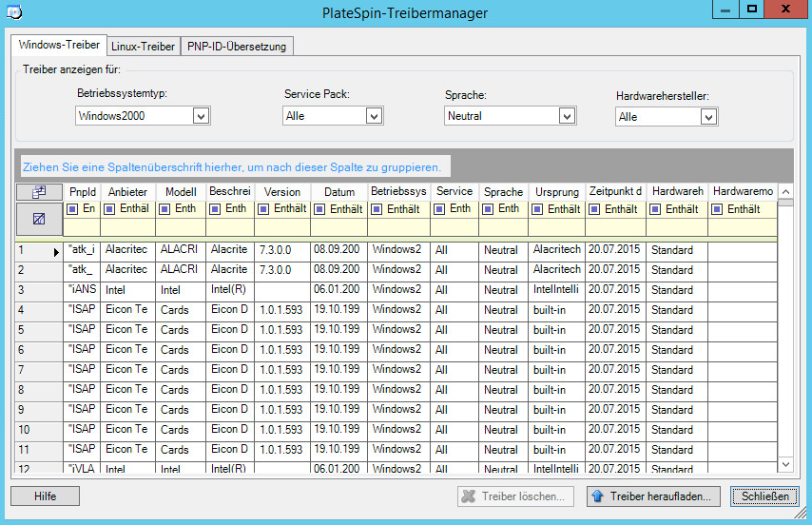Expand the Hardwarehersteller dropdown
This screenshot has height=525, width=812.
point(707,117)
